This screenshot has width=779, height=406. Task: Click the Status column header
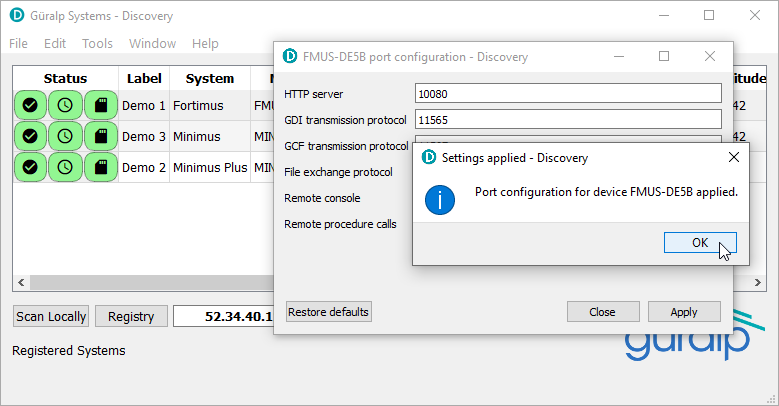pyautogui.click(x=65, y=79)
